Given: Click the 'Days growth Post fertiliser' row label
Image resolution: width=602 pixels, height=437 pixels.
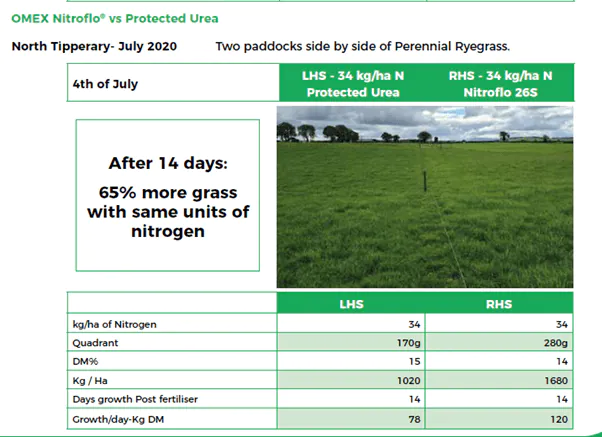Looking at the screenshot, I should [135, 399].
